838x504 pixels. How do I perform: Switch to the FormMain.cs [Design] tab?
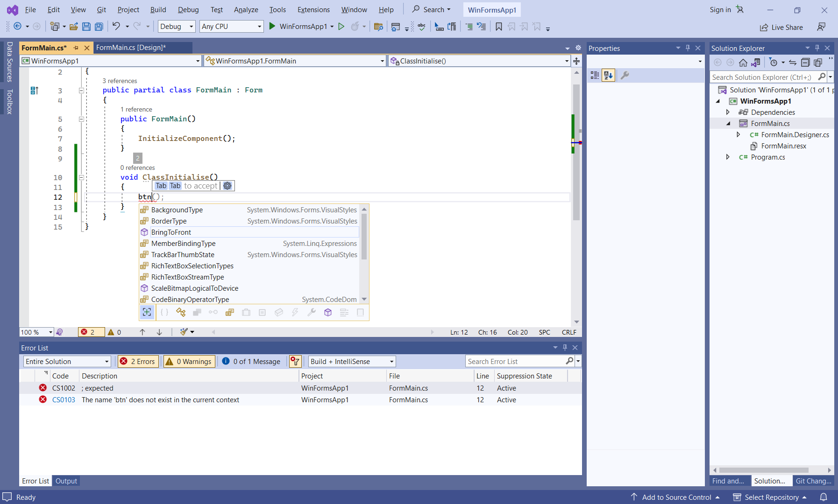(131, 48)
